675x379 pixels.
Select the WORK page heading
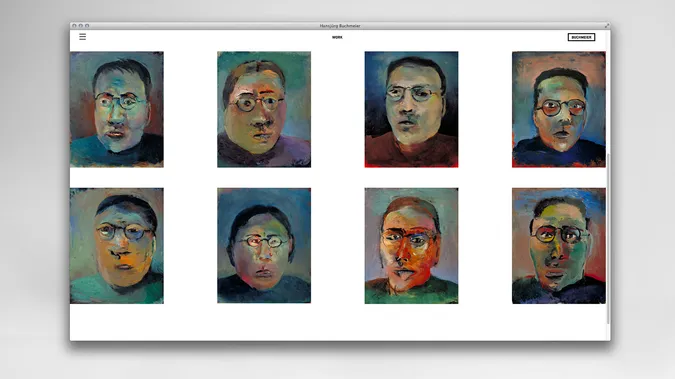pyautogui.click(x=337, y=37)
